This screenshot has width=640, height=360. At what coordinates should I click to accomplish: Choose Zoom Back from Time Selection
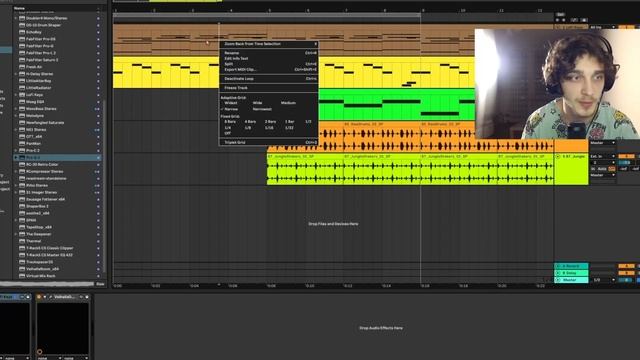269,44
